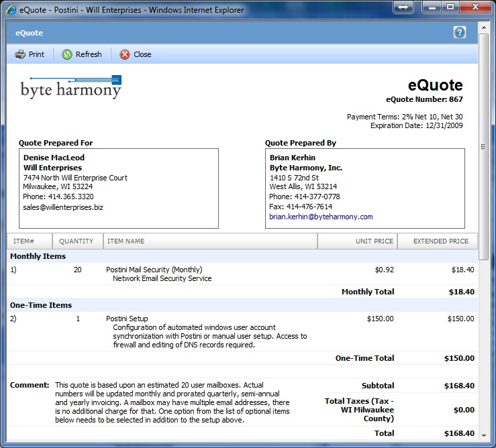
Task: Sort by ITEM# column header
Action: pyautogui.click(x=30, y=241)
